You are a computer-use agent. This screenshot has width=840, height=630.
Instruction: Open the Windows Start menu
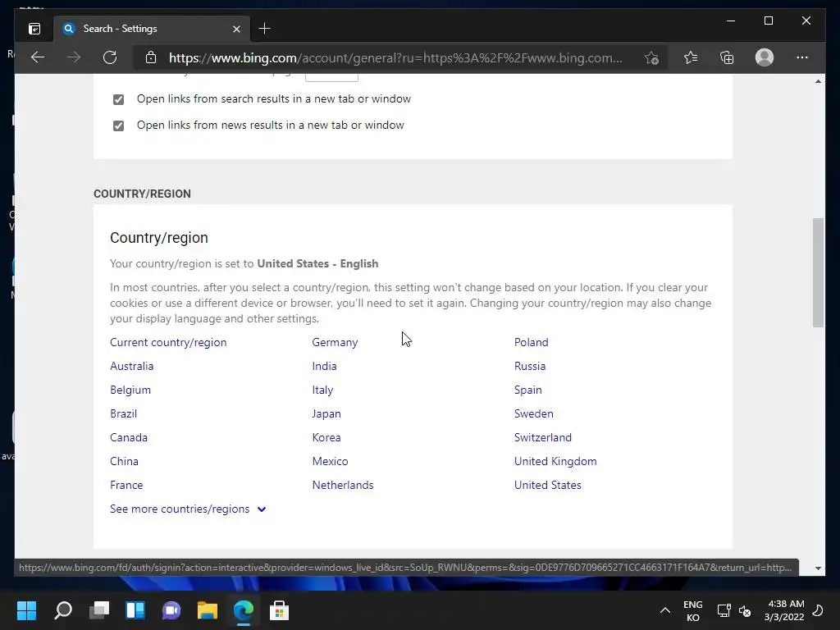[x=26, y=610]
